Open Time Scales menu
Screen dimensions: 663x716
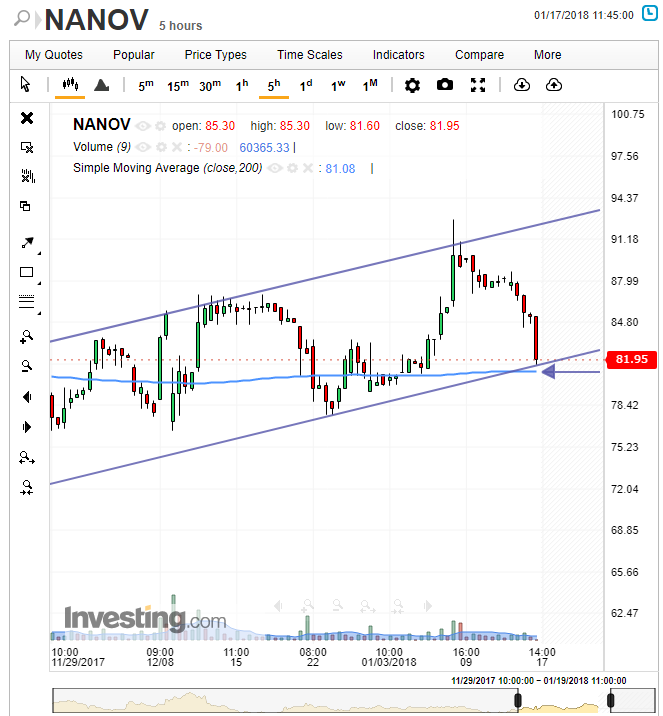coord(310,55)
